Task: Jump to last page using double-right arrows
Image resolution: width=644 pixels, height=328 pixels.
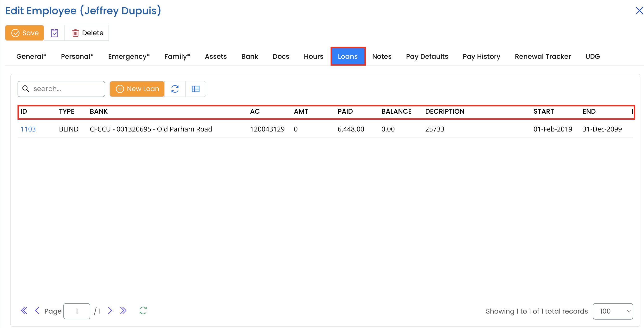Action: (x=123, y=311)
